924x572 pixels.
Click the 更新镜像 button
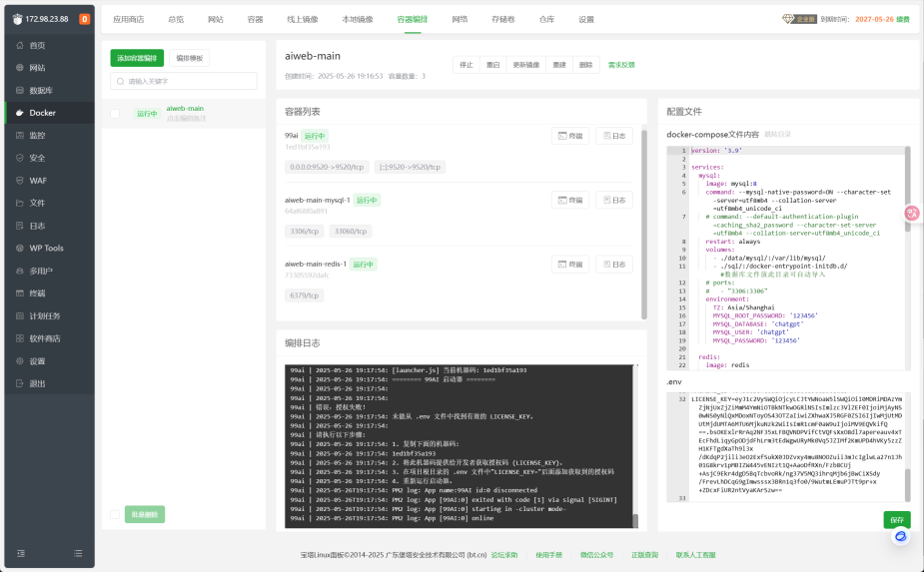click(526, 65)
